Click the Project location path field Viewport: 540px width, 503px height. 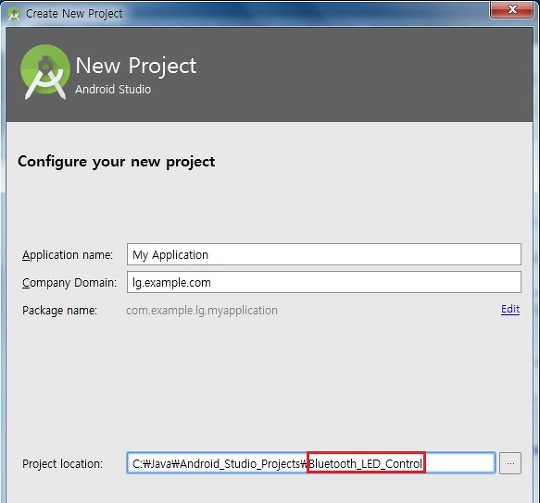click(311, 463)
